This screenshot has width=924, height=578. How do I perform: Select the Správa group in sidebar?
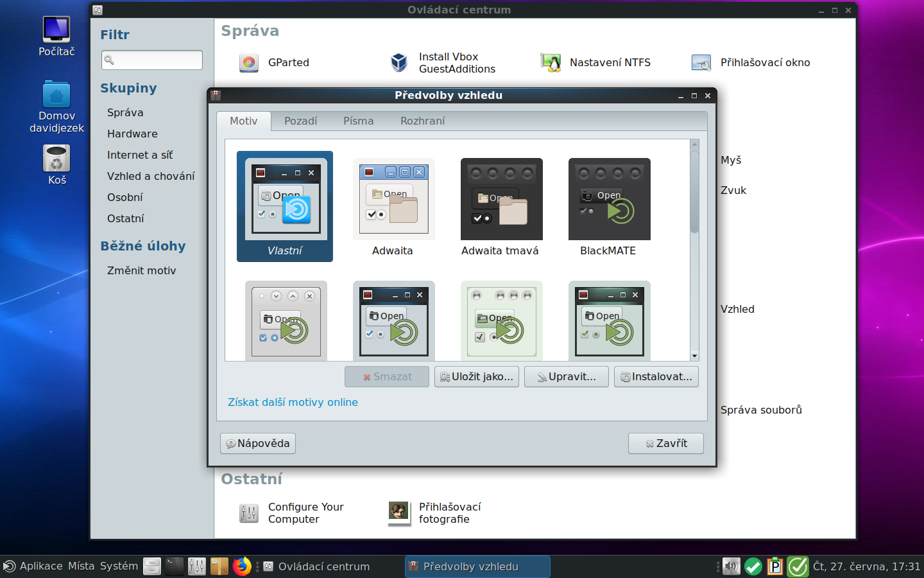(x=125, y=112)
